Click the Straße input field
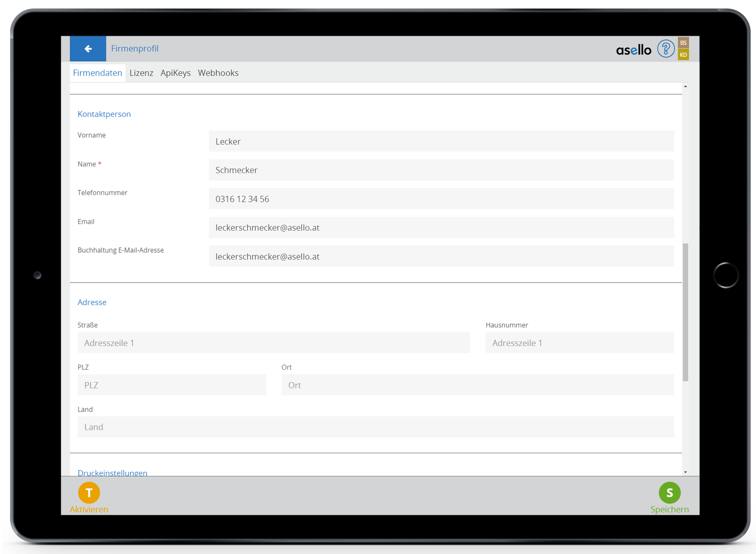 point(274,343)
